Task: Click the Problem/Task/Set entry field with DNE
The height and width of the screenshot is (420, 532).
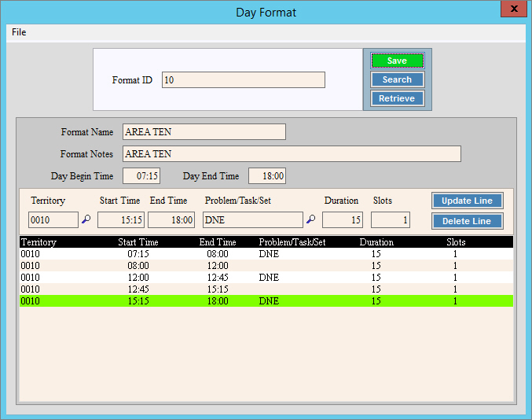Action: [253, 220]
